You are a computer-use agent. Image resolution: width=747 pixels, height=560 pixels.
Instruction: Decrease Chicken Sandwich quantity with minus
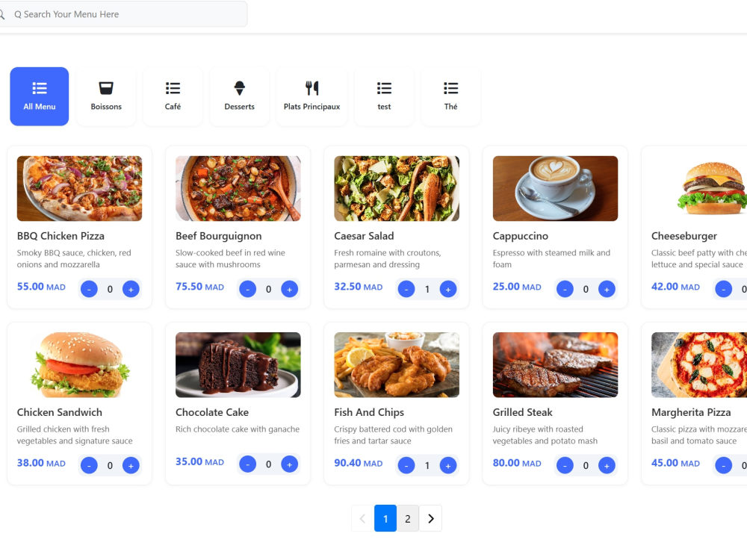pyautogui.click(x=89, y=465)
